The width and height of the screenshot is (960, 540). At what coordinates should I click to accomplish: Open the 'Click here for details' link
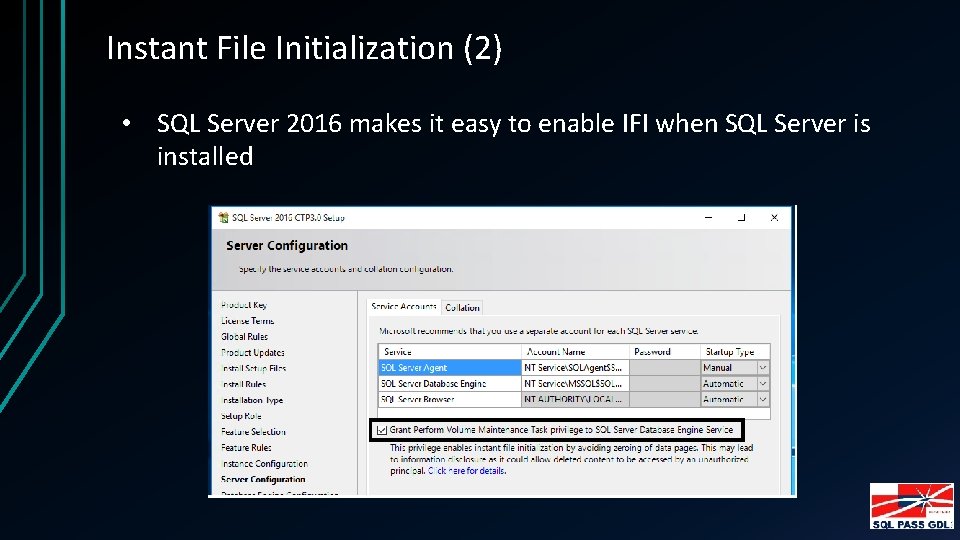[x=467, y=471]
